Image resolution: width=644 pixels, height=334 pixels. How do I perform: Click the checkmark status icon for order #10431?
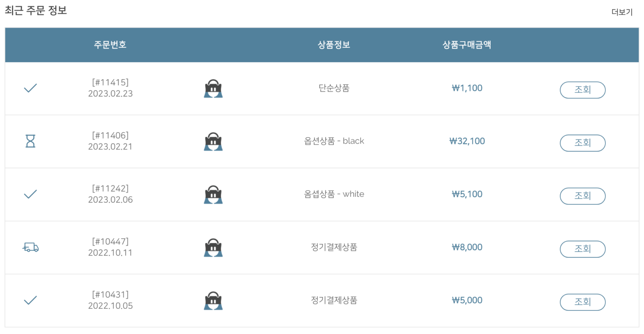(30, 300)
